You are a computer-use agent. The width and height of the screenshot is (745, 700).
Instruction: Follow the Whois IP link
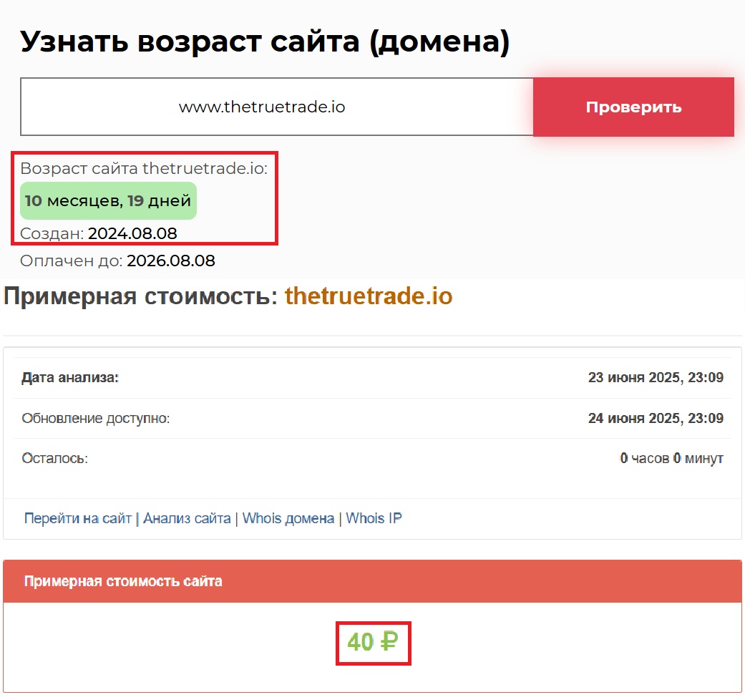coord(374,518)
